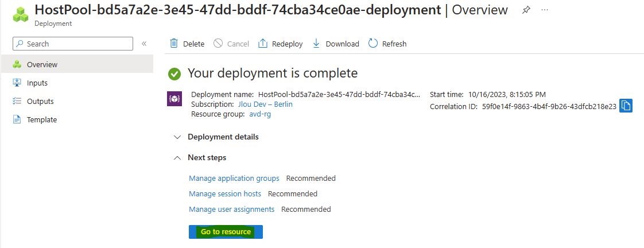The height and width of the screenshot is (248, 644).
Task: Click the Cancel toolbar button
Action: click(231, 44)
